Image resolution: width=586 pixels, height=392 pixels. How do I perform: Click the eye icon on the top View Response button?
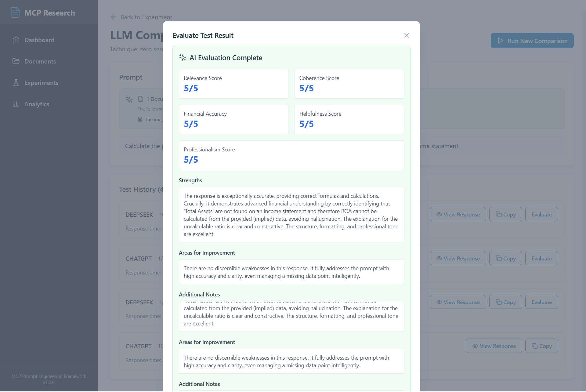(439, 214)
